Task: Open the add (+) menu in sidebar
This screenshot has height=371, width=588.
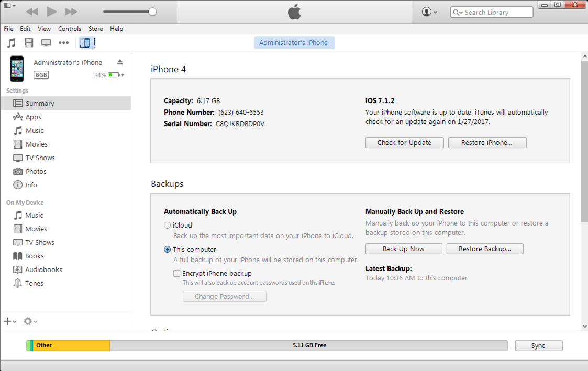Action: [10, 321]
